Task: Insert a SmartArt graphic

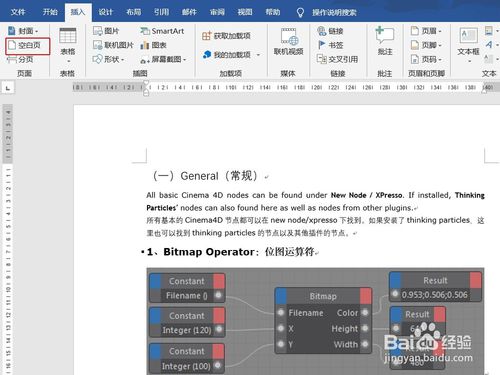Action: point(162,31)
